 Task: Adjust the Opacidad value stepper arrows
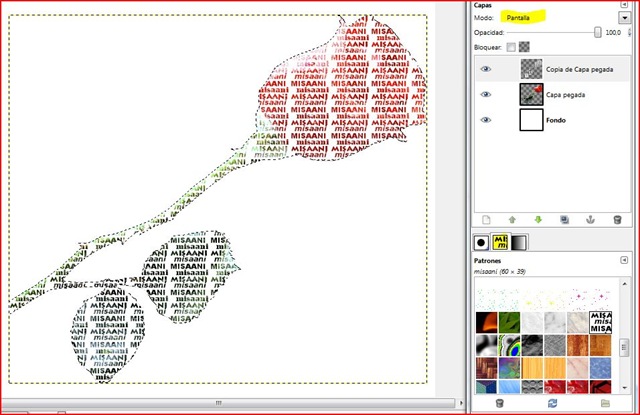[x=629, y=32]
